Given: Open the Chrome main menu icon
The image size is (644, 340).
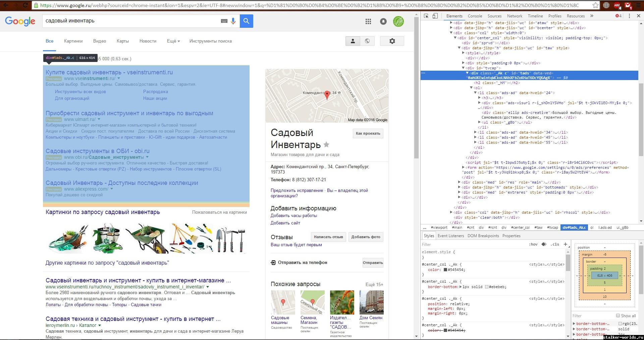Looking at the screenshot, I should 638,5.
